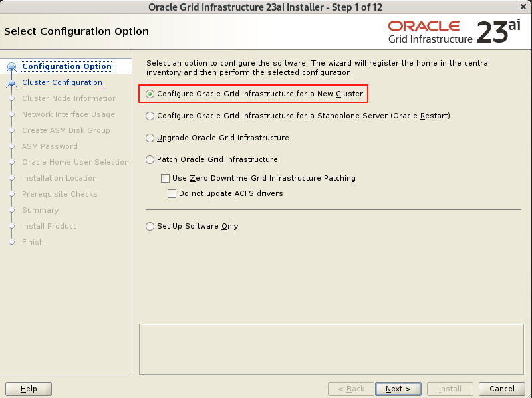Click the Next button
Image resolution: width=532 pixels, height=398 pixels.
(x=398, y=389)
